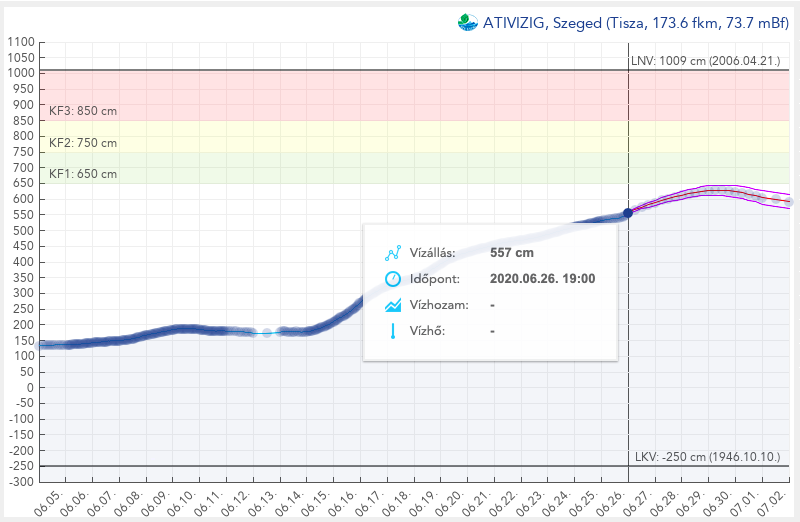Click the LNV: 1009 cm record label
800x522 pixels.
click(x=705, y=61)
